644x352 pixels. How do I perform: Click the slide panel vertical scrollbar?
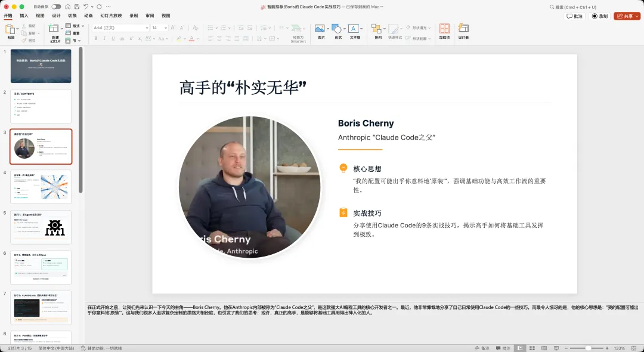coord(81,120)
